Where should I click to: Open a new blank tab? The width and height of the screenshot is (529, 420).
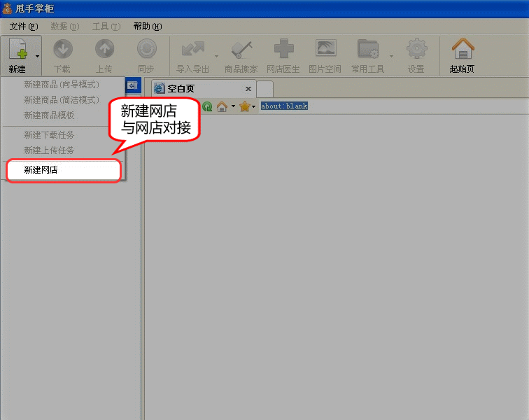264,89
